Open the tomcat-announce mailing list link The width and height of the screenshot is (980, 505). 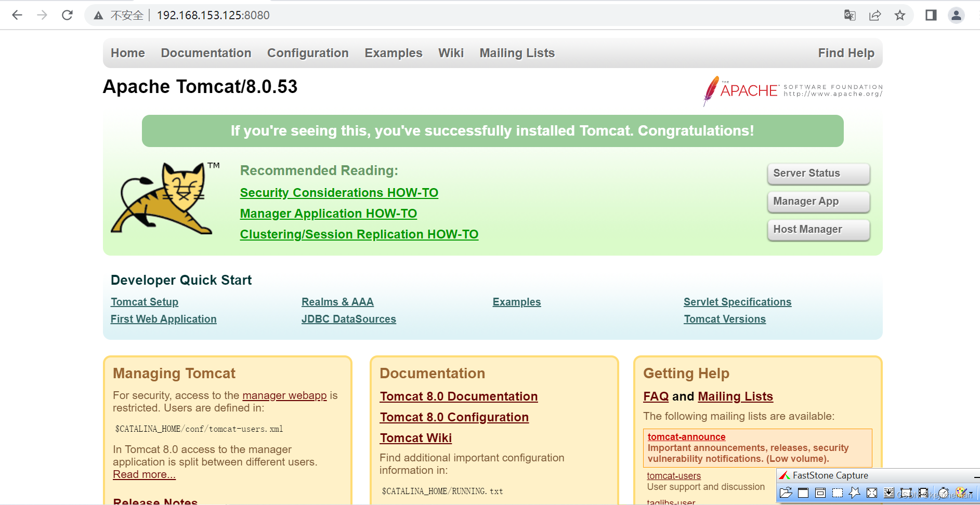click(686, 437)
